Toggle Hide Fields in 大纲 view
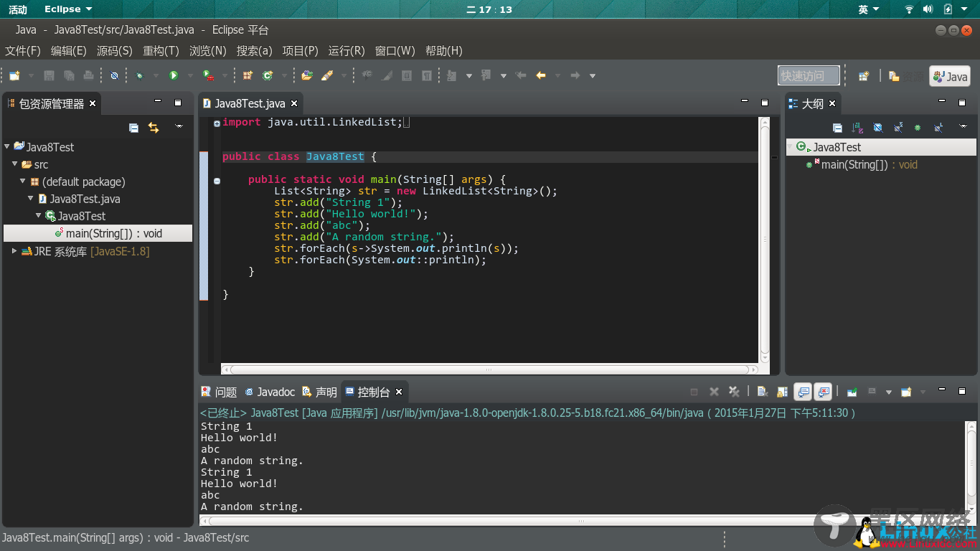 pyautogui.click(x=877, y=128)
